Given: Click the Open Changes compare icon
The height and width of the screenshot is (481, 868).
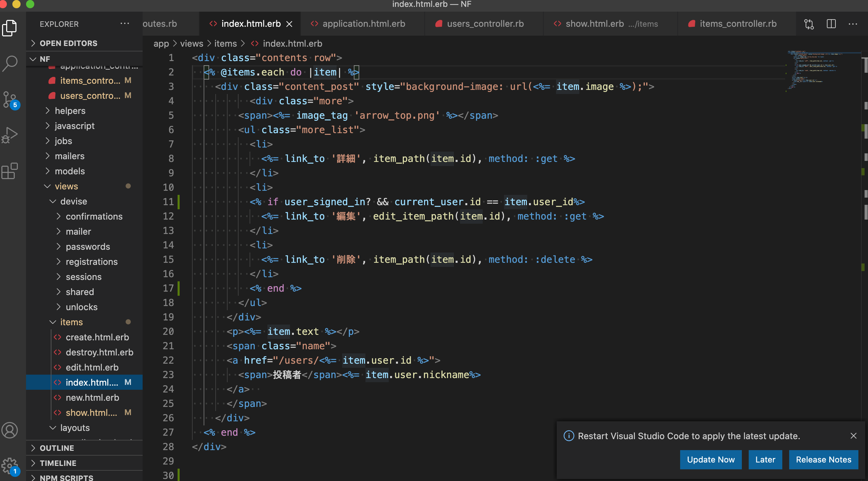Looking at the screenshot, I should [809, 24].
